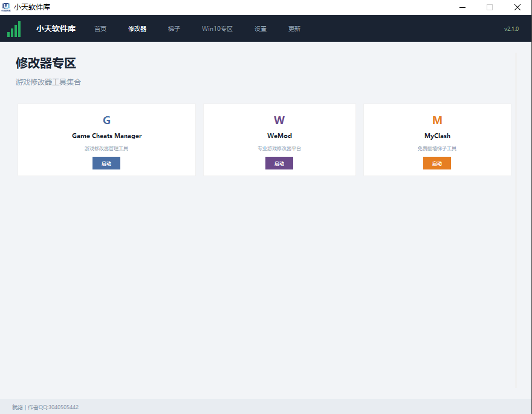Minimize the 小天软件库 window
Viewport: 532px width, 414px height.
(x=462, y=7)
